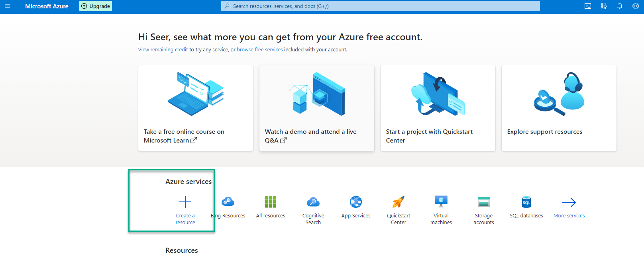This screenshot has width=644, height=258.
Task: Open Bing Resources service
Action: pos(228,202)
